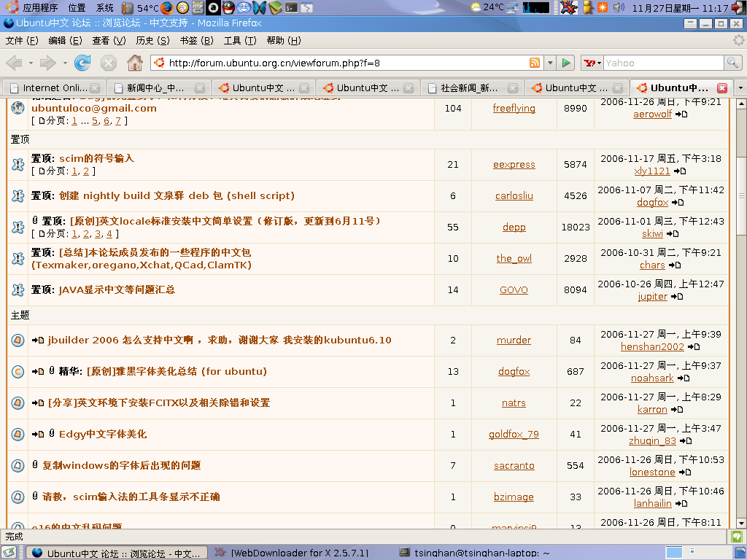Screen dimensions: 747x560
Task: Open the 位置 panel menu
Action: pyautogui.click(x=77, y=7)
